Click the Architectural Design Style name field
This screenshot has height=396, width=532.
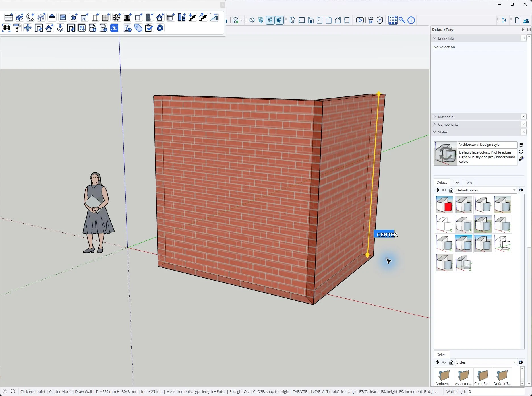pyautogui.click(x=488, y=145)
